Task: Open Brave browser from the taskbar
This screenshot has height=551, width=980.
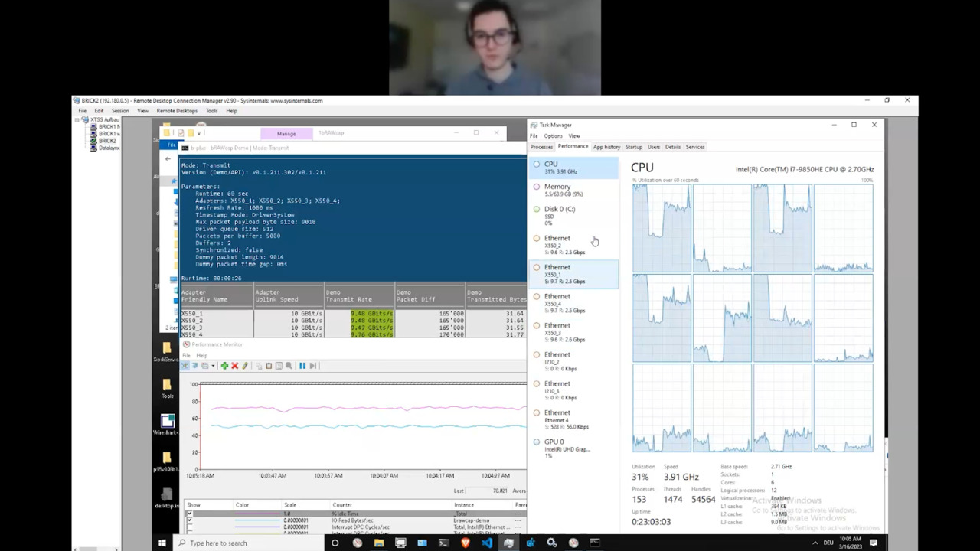Action: [x=465, y=543]
